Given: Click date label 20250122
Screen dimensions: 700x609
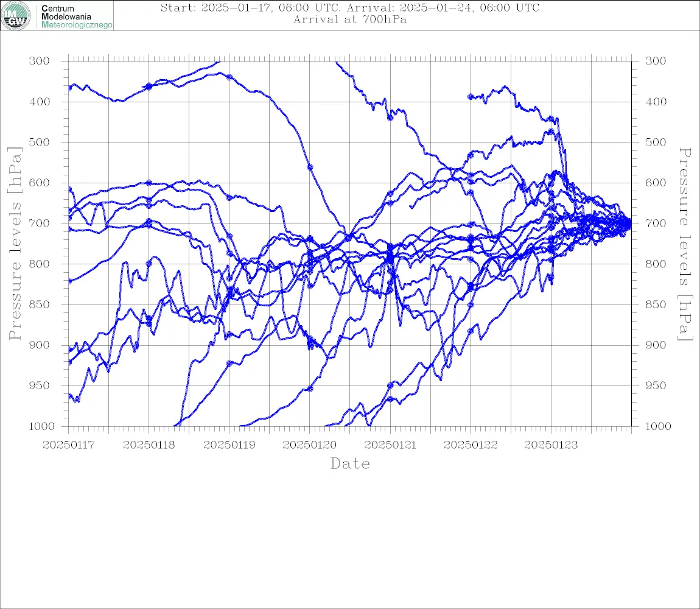Looking at the screenshot, I should (471, 445).
